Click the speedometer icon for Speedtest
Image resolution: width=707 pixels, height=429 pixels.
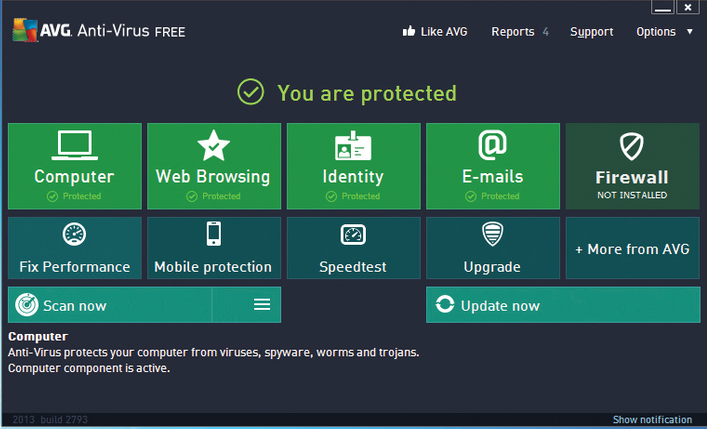click(x=353, y=235)
